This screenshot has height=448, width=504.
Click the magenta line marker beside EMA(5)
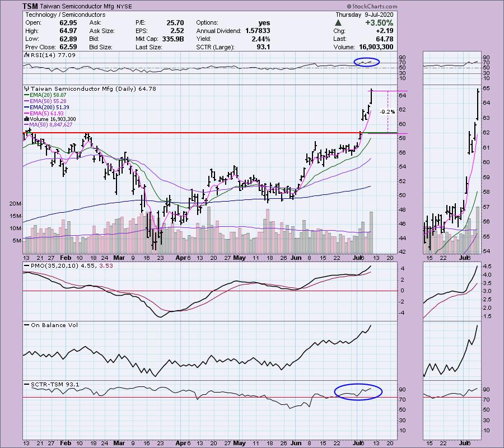[x=27, y=114]
